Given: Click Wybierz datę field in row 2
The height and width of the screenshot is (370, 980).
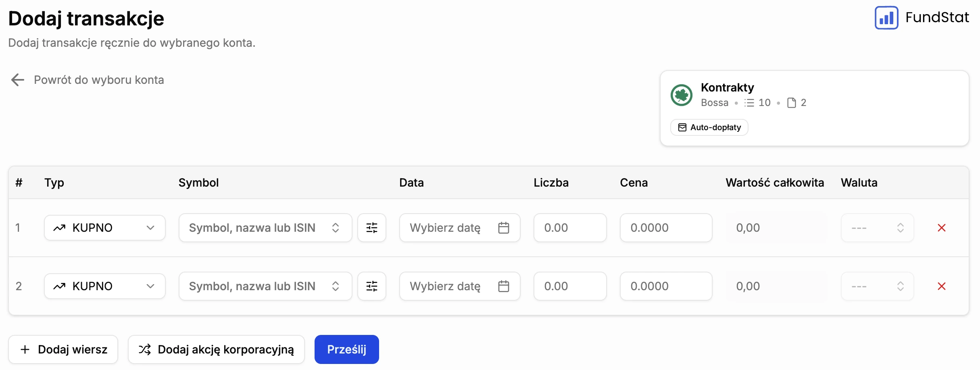Looking at the screenshot, I should pyautogui.click(x=460, y=286).
